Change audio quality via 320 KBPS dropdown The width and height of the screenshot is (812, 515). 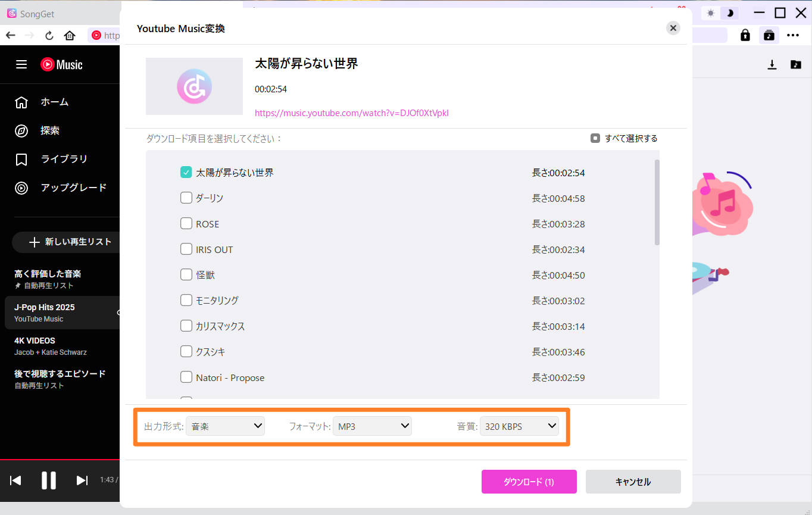coord(519,426)
